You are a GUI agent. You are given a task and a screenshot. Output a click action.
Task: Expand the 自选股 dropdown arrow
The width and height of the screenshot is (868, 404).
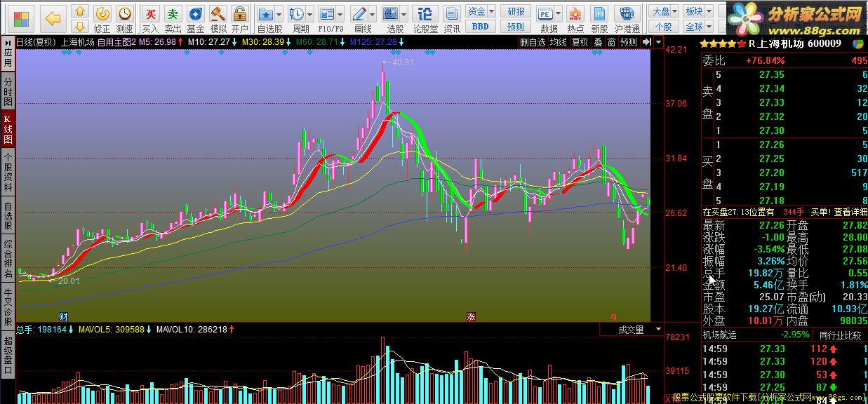point(279,14)
